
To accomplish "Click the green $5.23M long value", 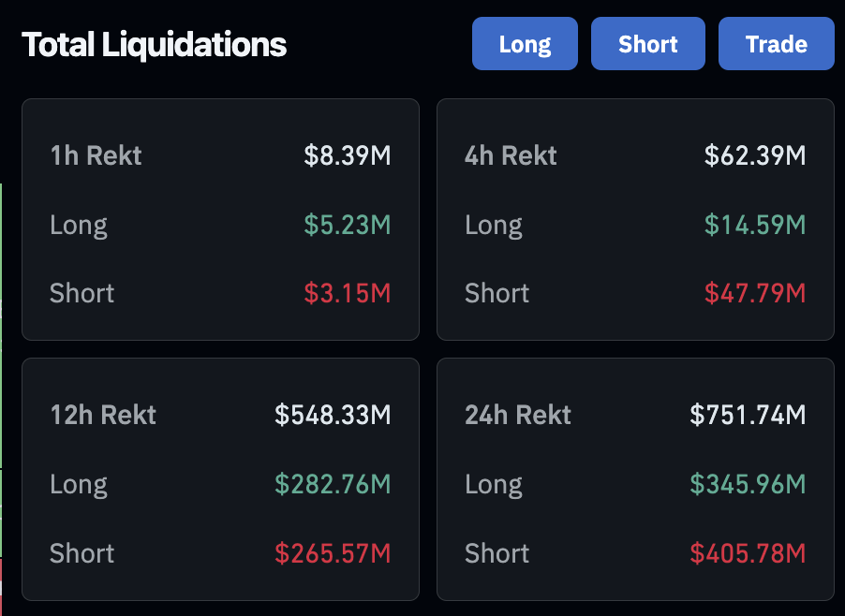I will 347,225.
